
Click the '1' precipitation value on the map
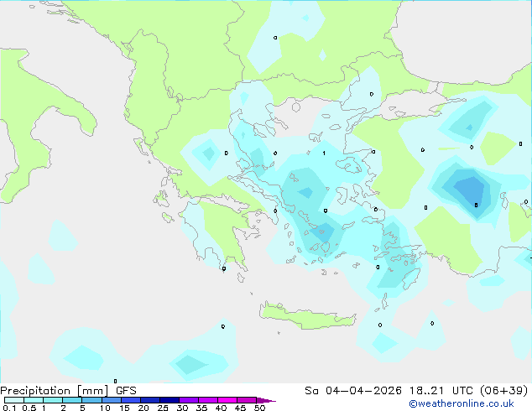coord(324,153)
